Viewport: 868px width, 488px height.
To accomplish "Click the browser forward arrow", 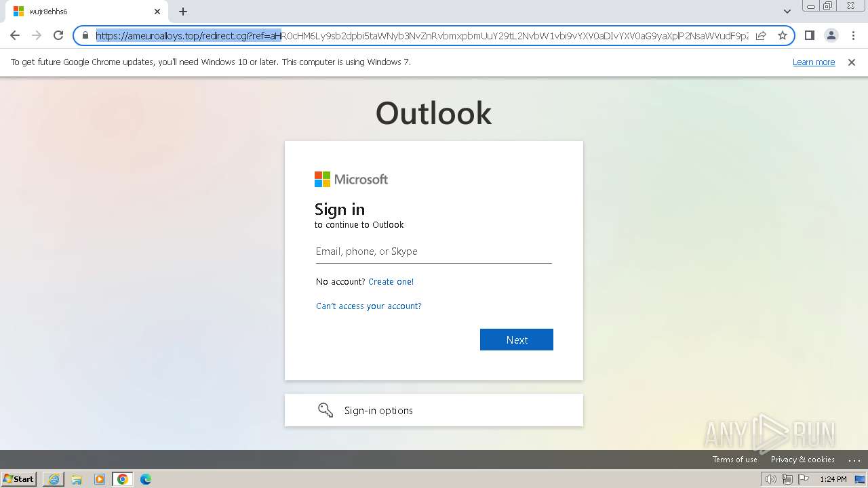I will tap(37, 35).
